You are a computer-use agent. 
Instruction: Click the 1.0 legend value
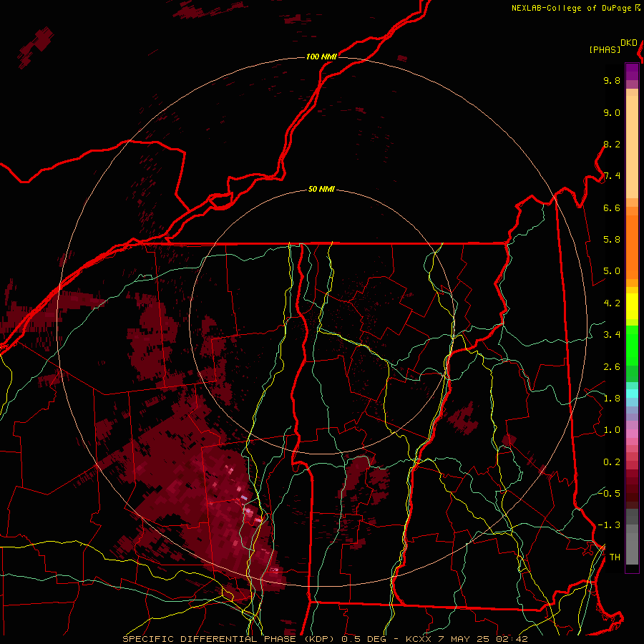click(612, 430)
